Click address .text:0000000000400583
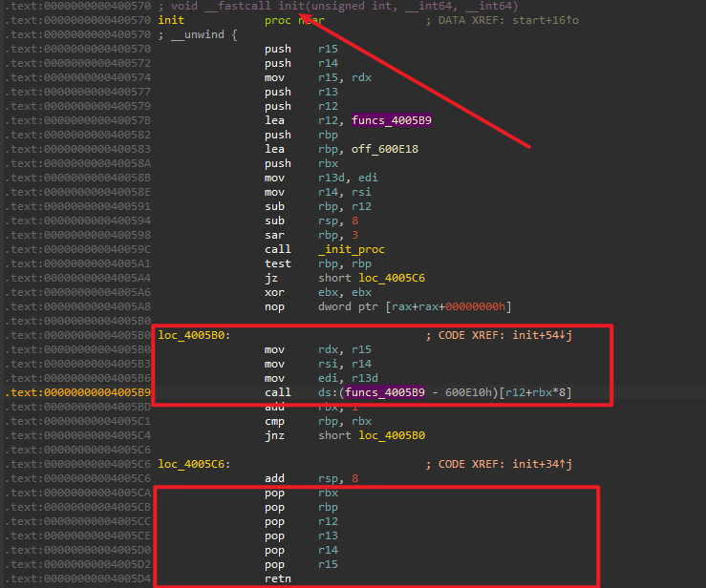 [x=78, y=149]
